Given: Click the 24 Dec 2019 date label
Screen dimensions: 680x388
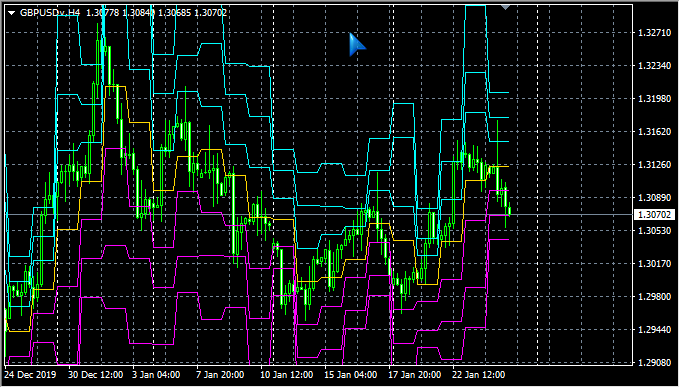Looking at the screenshot, I should point(30,375).
